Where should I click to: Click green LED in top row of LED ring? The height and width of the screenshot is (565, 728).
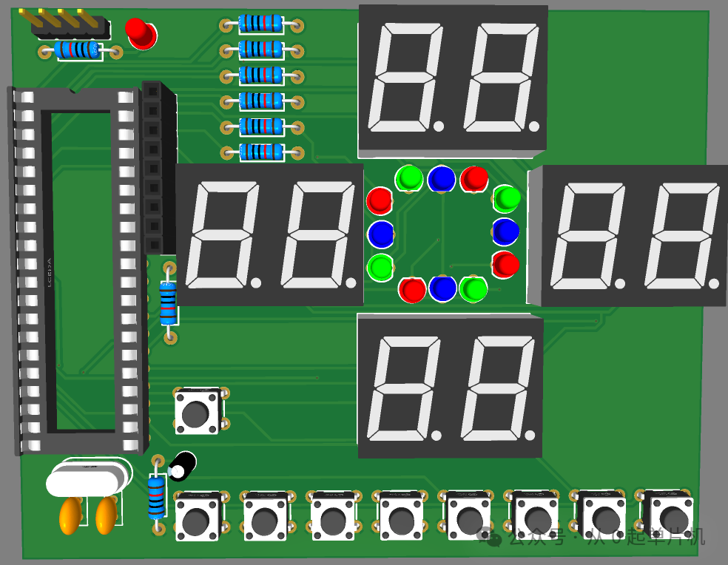click(409, 179)
